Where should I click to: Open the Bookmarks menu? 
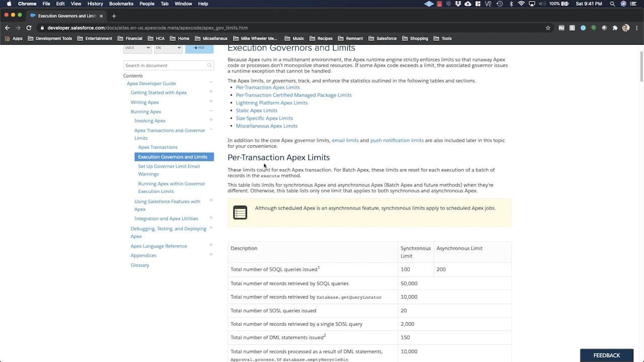coord(121,4)
